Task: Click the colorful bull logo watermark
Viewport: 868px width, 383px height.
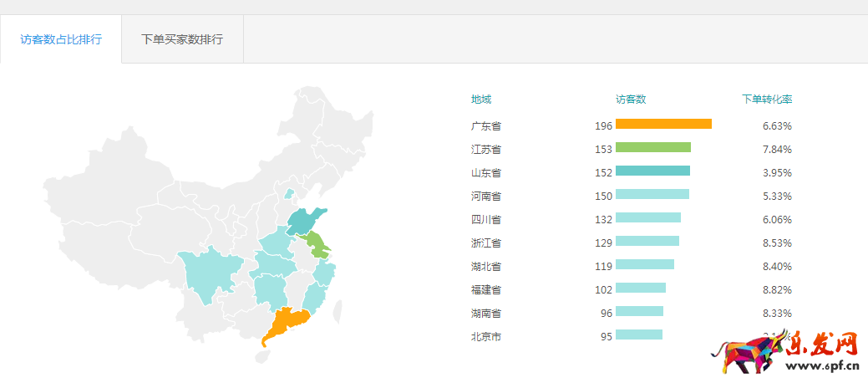Action: 746,356
